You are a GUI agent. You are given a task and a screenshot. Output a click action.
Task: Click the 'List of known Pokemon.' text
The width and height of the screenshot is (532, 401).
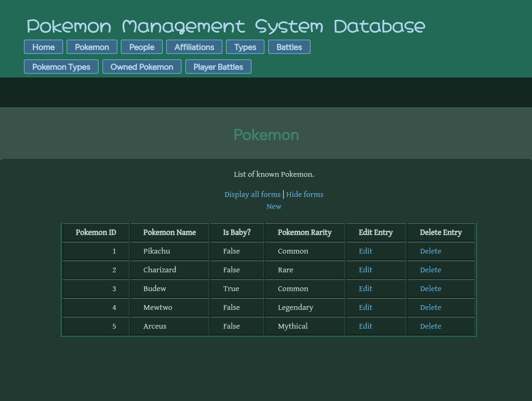coord(274,174)
